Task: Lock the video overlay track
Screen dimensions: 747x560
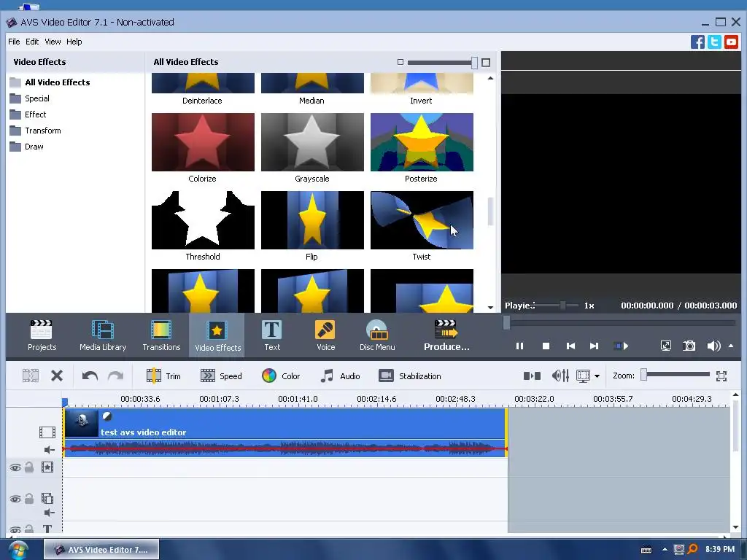Action: click(29, 499)
